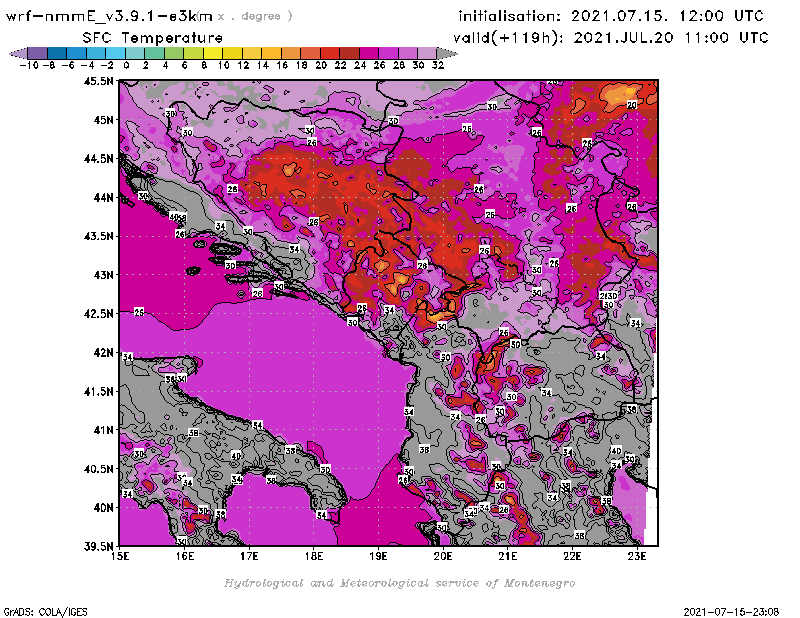800x618 pixels.
Task: Pick the red 20 to 22 legend swatch
Action: coord(329,53)
